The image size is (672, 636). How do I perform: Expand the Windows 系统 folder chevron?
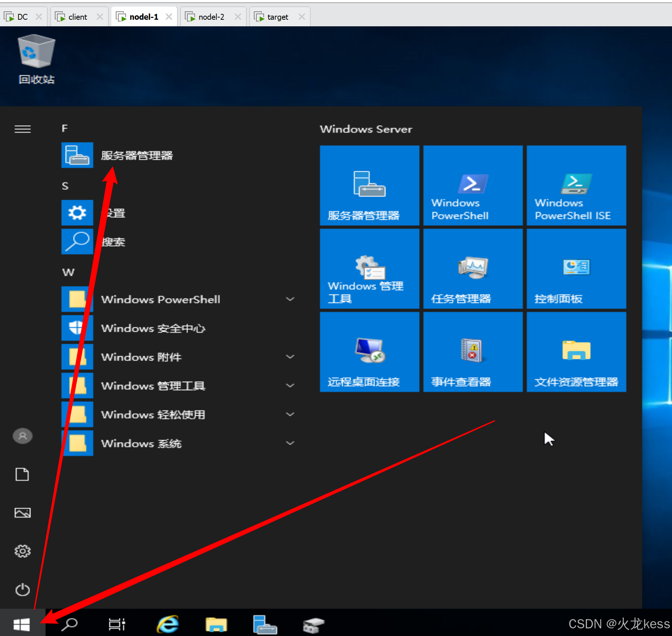(x=290, y=443)
